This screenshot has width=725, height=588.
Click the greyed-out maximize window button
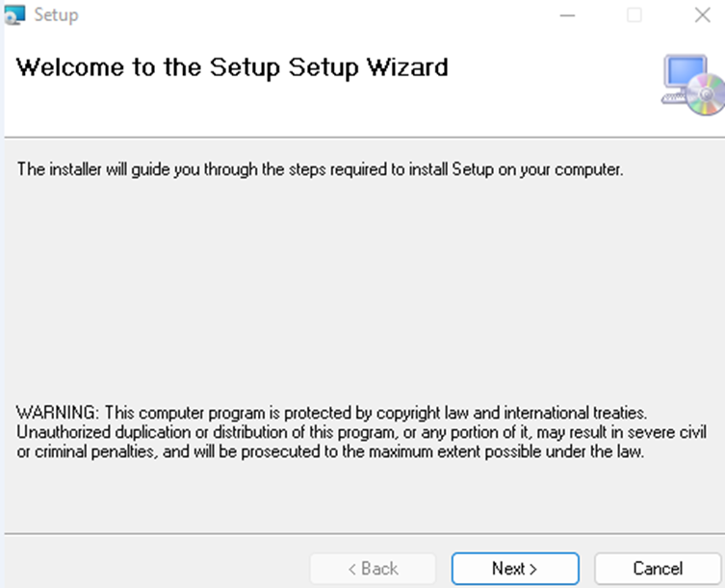click(x=634, y=15)
